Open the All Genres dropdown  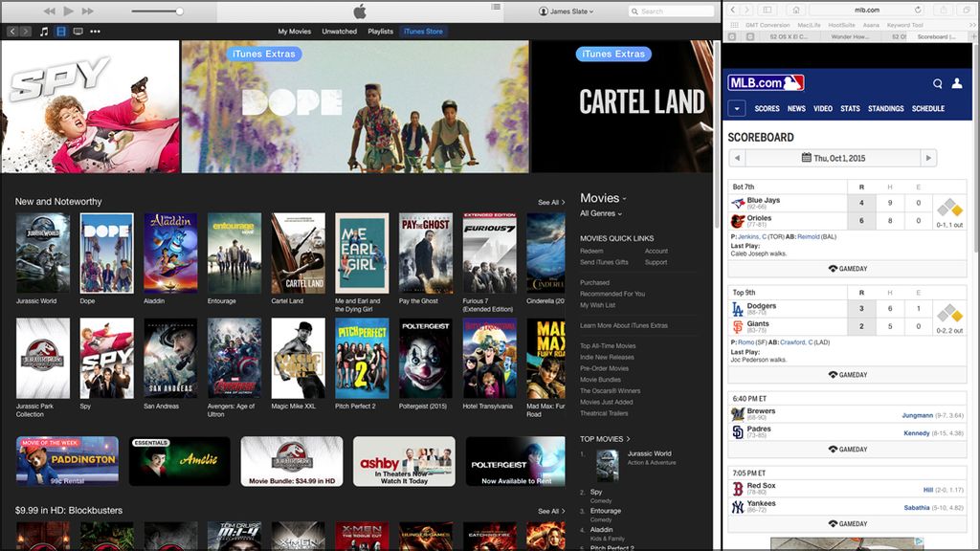601,212
